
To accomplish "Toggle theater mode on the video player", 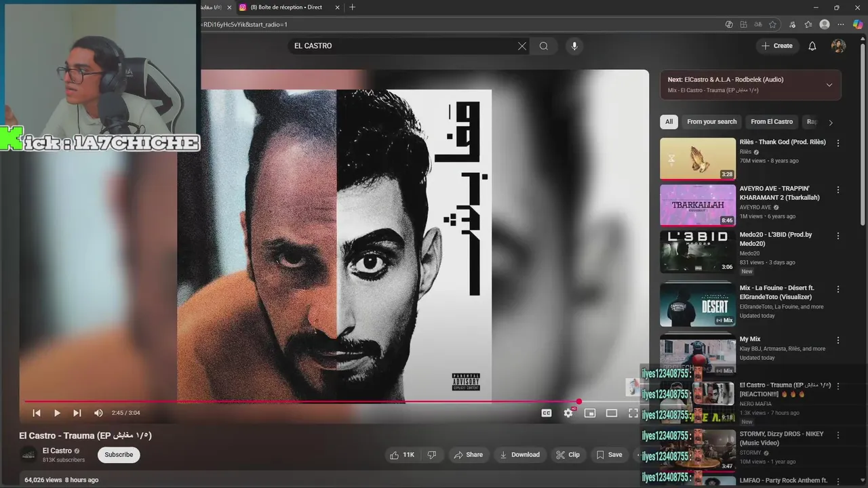I will [x=612, y=413].
